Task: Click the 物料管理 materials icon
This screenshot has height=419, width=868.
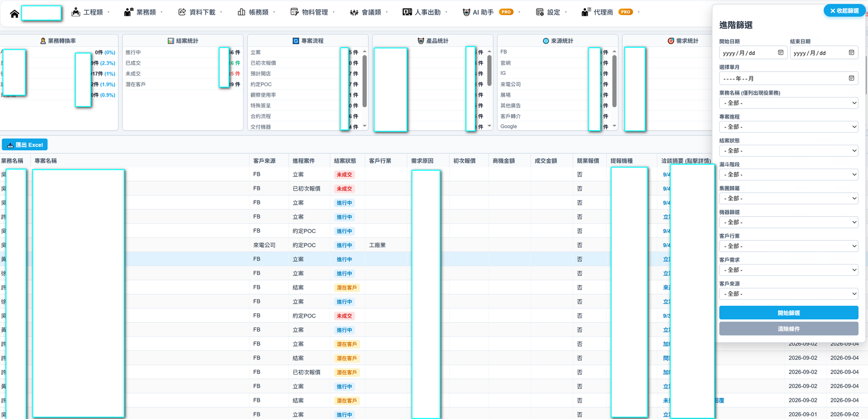Action: click(295, 12)
